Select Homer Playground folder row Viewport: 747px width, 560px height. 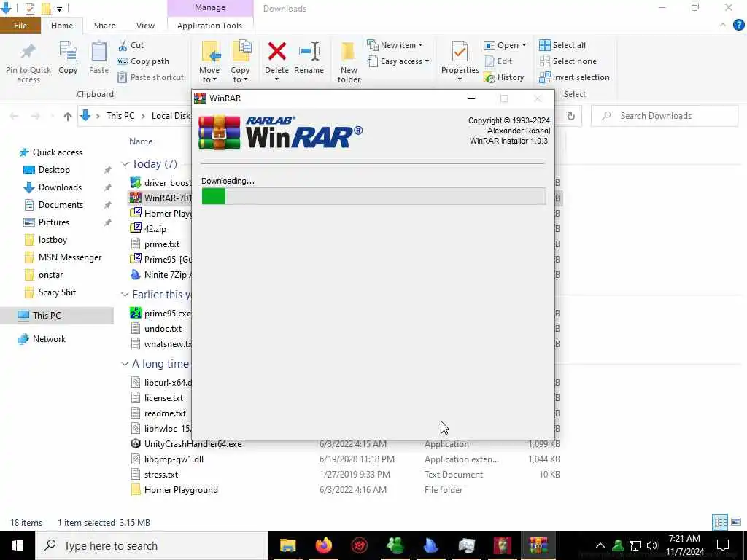click(345, 489)
